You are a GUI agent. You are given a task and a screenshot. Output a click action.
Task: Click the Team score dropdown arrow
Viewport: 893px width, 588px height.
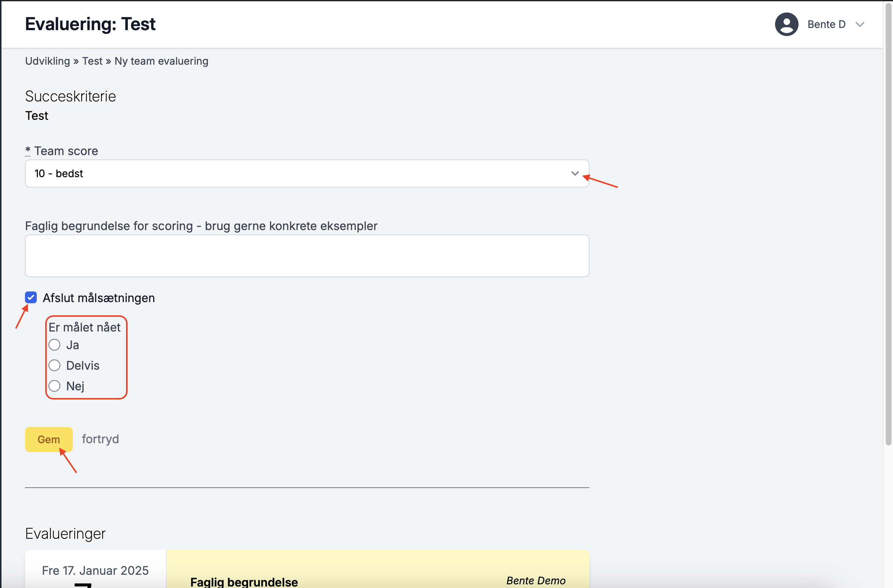coord(574,173)
